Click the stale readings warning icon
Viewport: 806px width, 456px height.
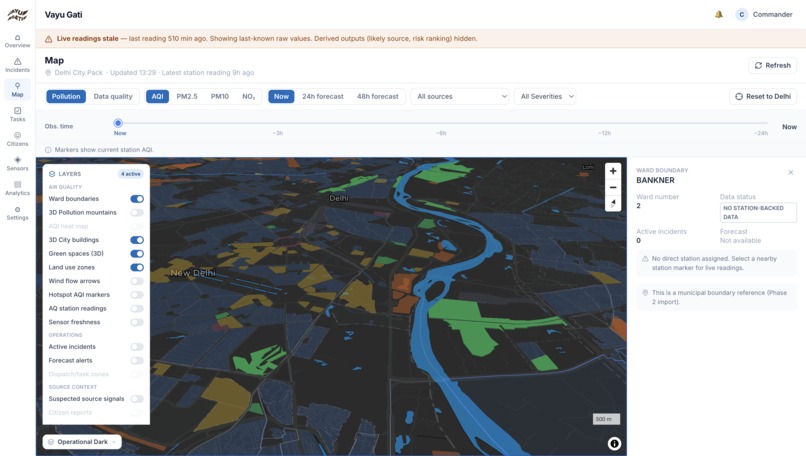[x=48, y=39]
